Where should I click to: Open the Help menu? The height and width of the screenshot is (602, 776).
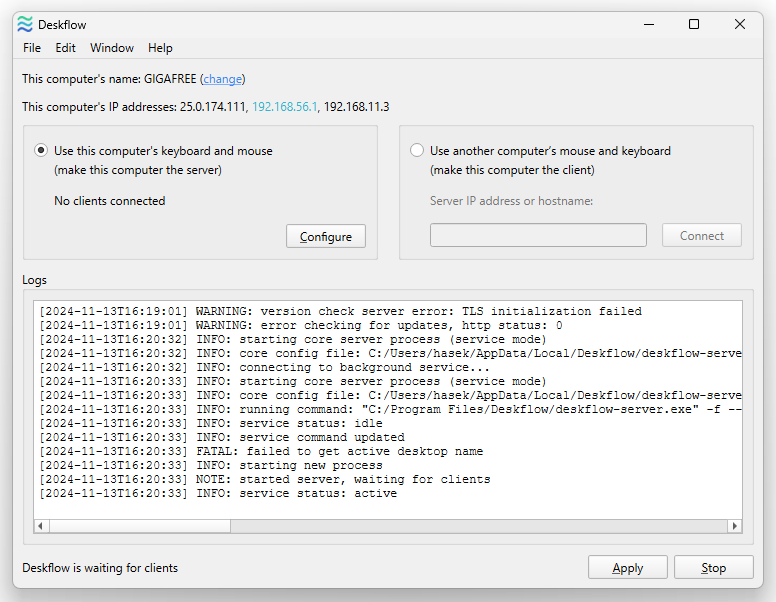coord(160,48)
